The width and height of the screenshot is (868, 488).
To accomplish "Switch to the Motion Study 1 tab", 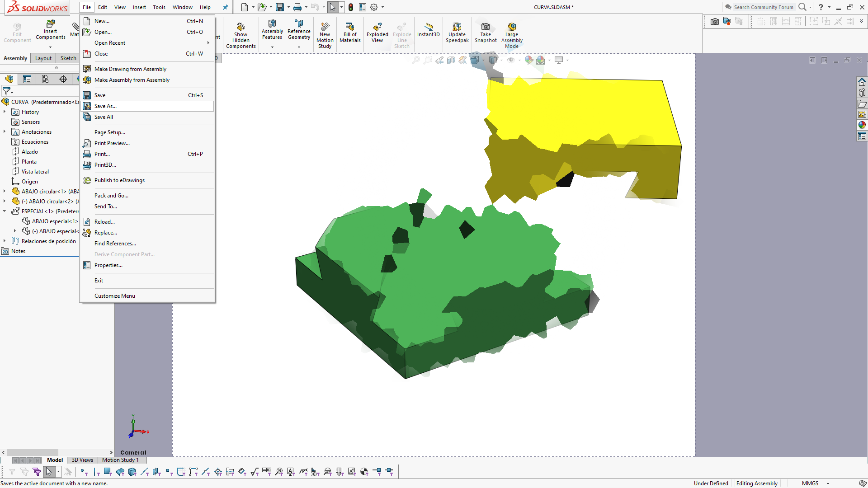I will tap(120, 460).
